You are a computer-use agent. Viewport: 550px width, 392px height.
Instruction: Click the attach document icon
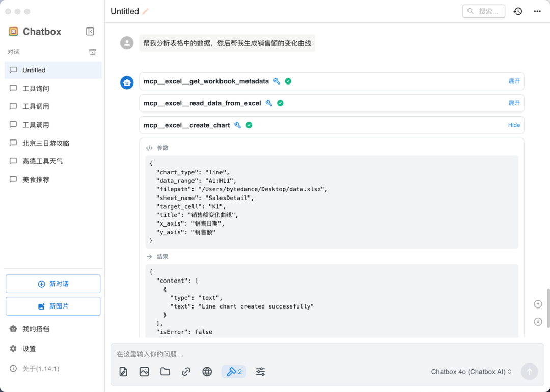pos(123,372)
